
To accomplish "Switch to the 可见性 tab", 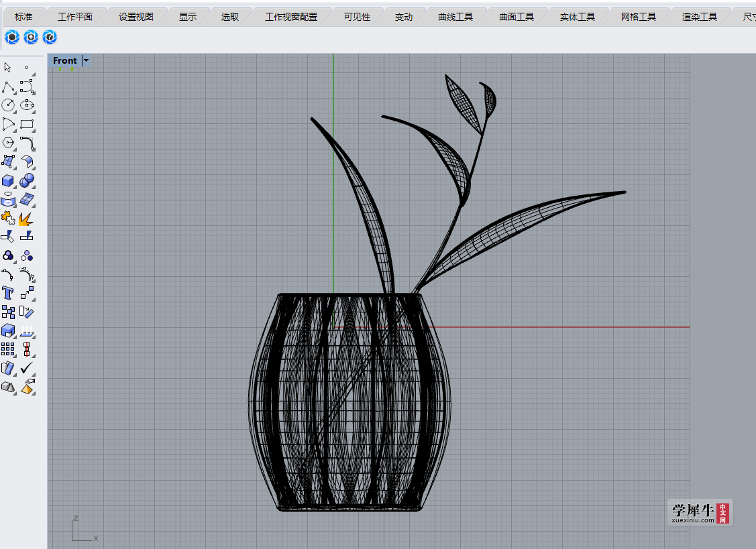I will (358, 17).
